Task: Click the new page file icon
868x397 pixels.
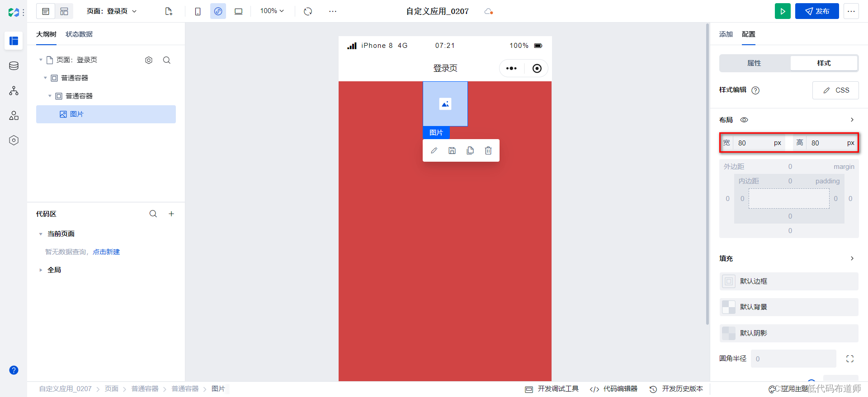Action: [x=169, y=11]
